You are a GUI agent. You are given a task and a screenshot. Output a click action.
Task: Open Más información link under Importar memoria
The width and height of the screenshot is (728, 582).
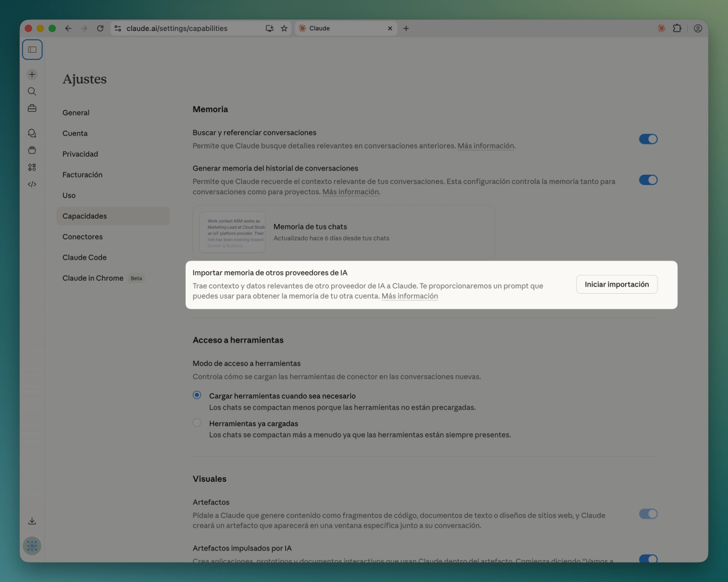(x=409, y=296)
